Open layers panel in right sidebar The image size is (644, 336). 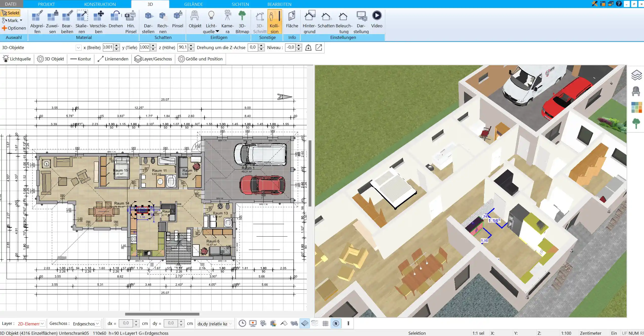point(636,75)
